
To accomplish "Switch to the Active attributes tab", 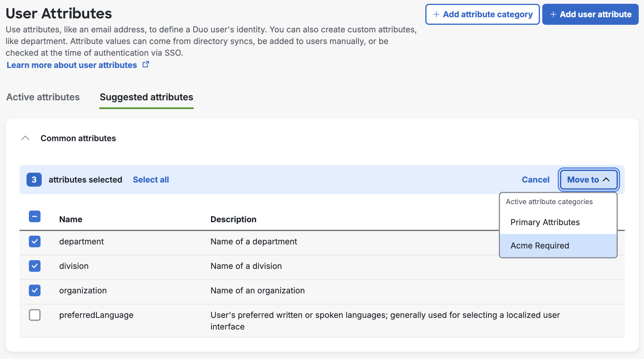I will point(43,97).
